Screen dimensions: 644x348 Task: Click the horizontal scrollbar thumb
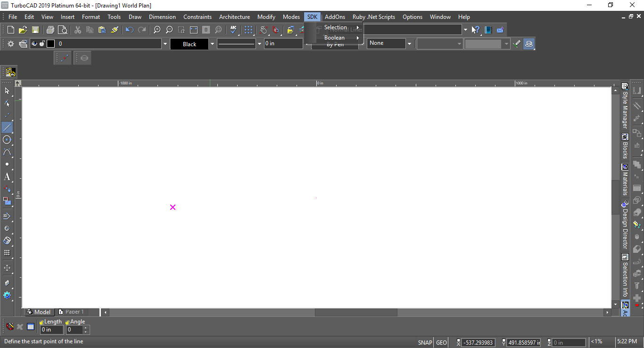[356, 312]
